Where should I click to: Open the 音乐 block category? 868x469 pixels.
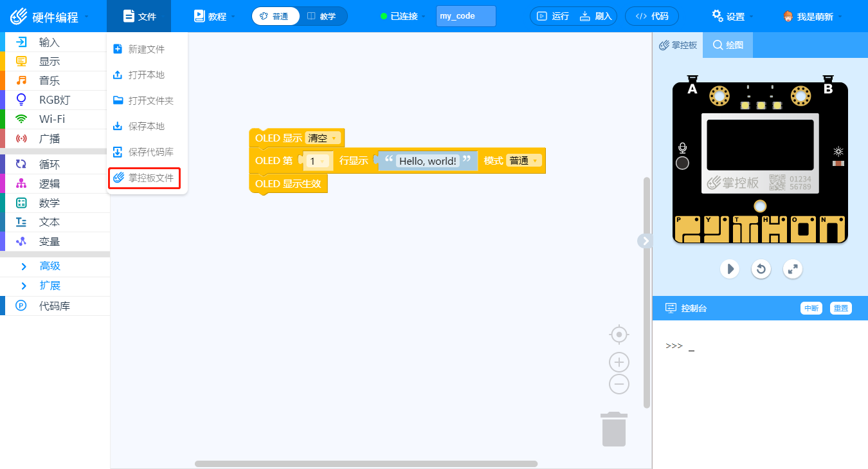click(55, 81)
